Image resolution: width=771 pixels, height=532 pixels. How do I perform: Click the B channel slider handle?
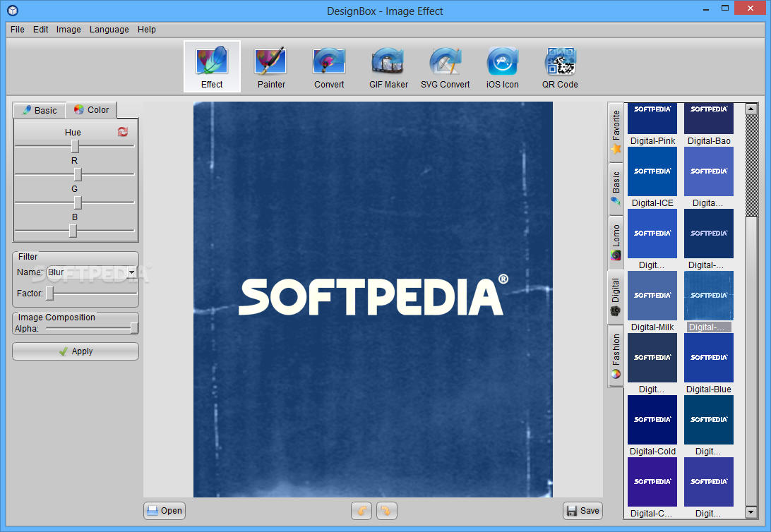point(73,231)
